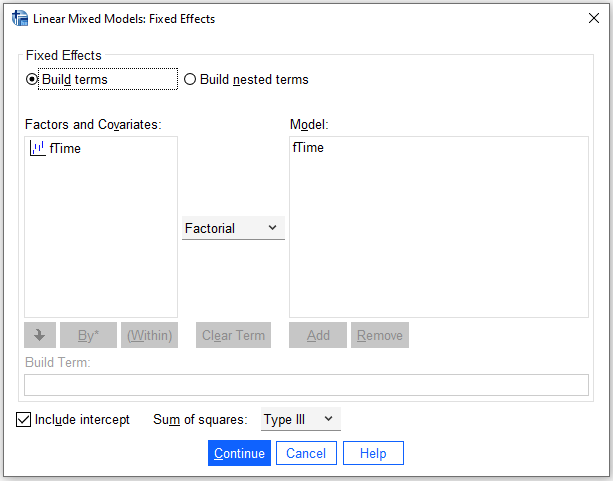Click the Remove button
This screenshot has width=613, height=481.
click(x=380, y=335)
